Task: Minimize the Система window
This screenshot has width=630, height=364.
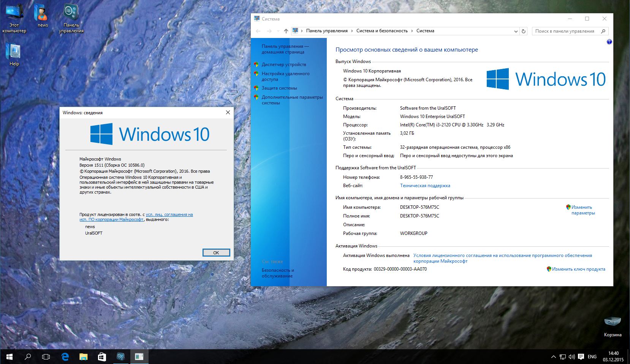Action: 570,19
